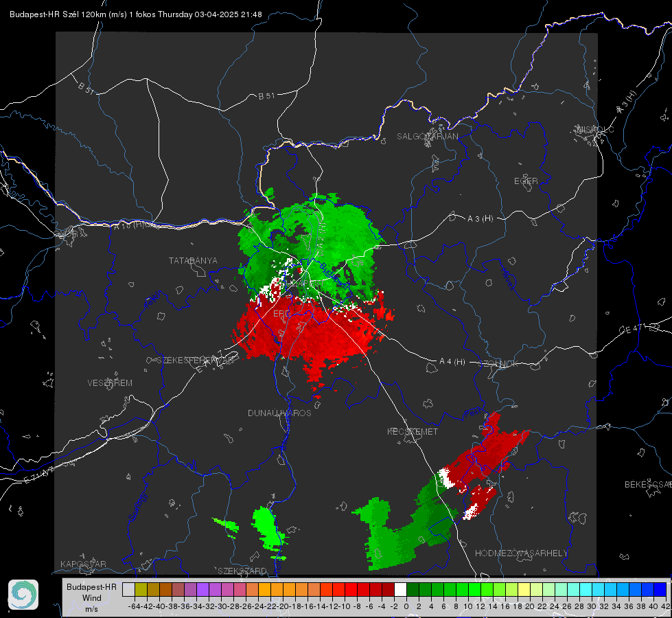Click the SZÉKESFEHÉRVÁR city label
Screen dimensions: 672x618
[x=194, y=360]
